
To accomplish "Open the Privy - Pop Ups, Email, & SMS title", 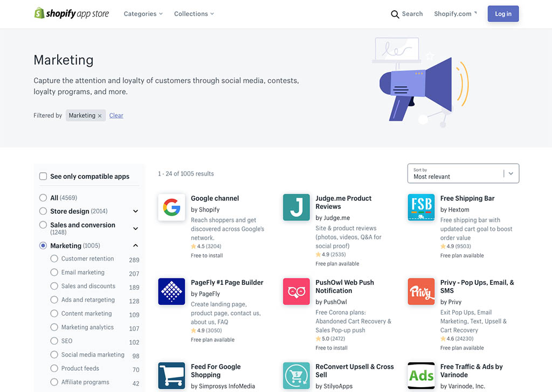I will pyautogui.click(x=477, y=286).
